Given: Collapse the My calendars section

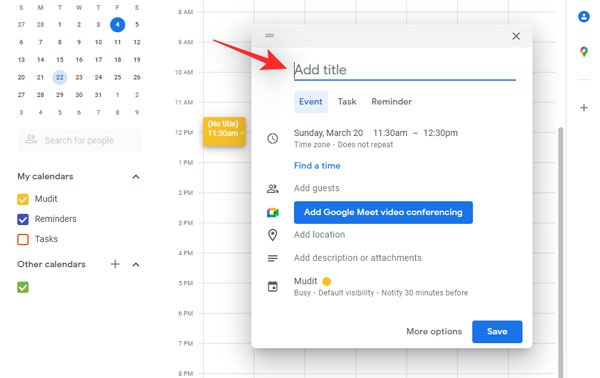Looking at the screenshot, I should [136, 177].
